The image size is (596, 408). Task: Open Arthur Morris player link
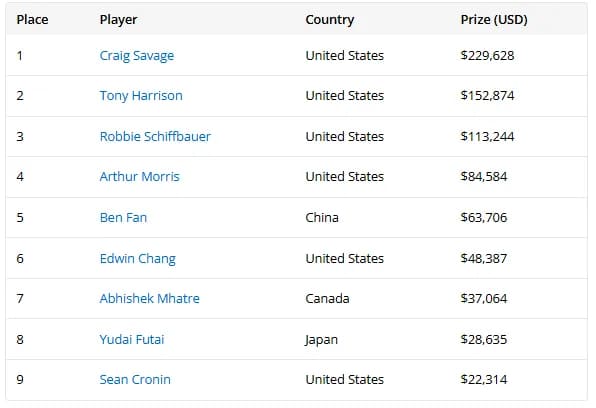point(139,177)
